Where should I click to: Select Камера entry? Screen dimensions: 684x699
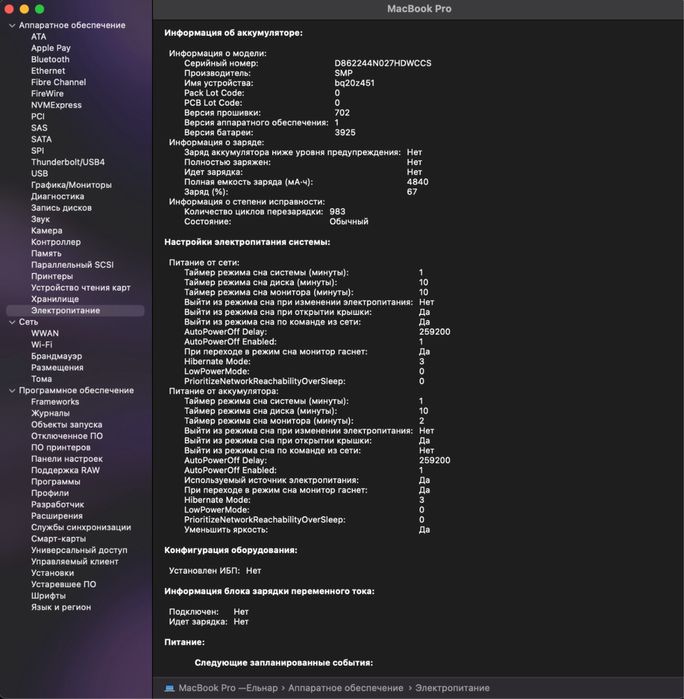coord(46,230)
